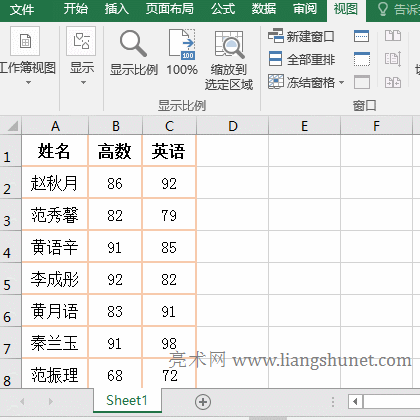Click Arrange All (全部重排)
This screenshot has height=420, width=420.
tap(301, 59)
